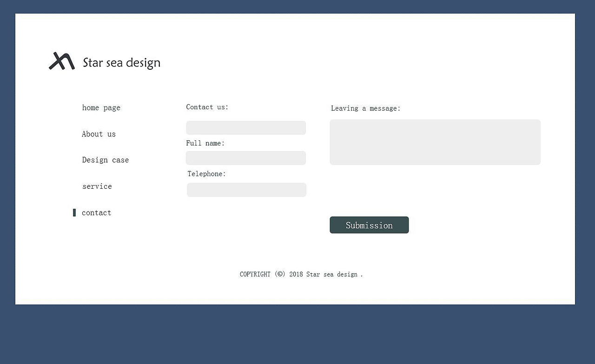Viewport: 595px width, 364px height.
Task: Click the Star sea design logo icon
Action: (x=62, y=61)
